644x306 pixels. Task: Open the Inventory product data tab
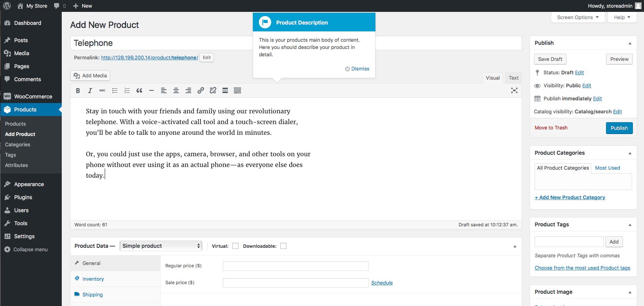point(93,279)
